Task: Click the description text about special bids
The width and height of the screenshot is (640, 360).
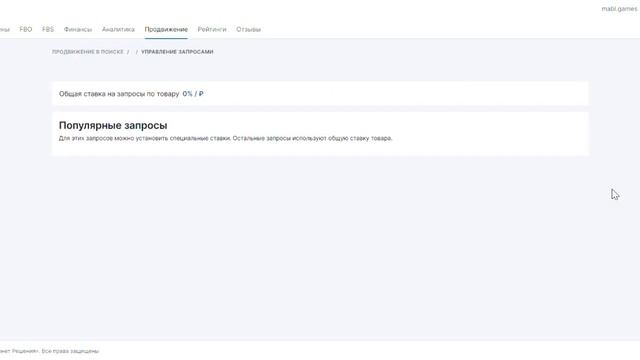Action: click(225, 138)
